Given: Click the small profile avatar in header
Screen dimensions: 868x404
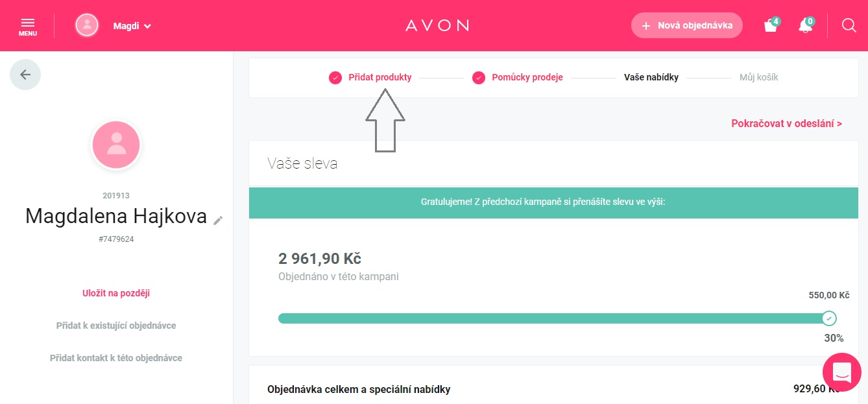Looking at the screenshot, I should tap(87, 25).
